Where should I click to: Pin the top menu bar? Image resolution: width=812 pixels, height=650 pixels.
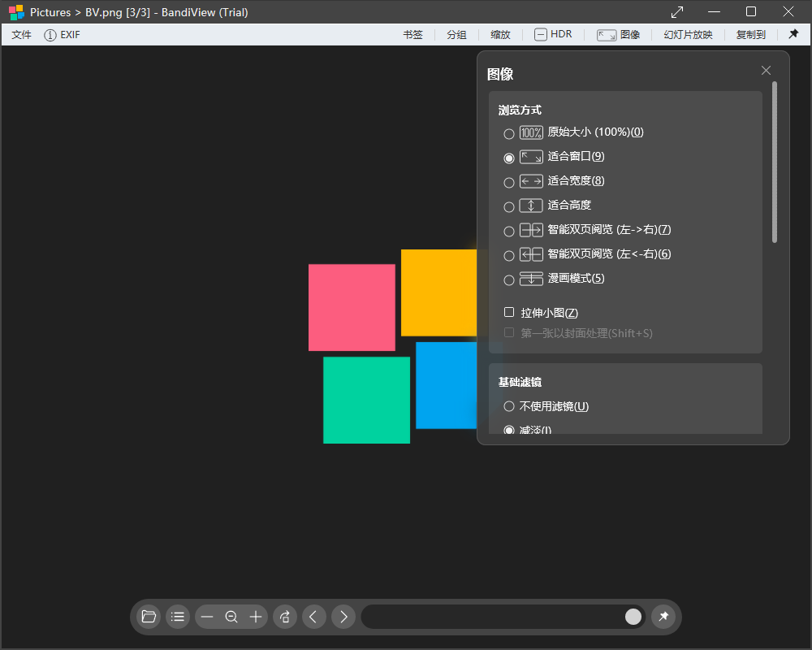click(793, 34)
